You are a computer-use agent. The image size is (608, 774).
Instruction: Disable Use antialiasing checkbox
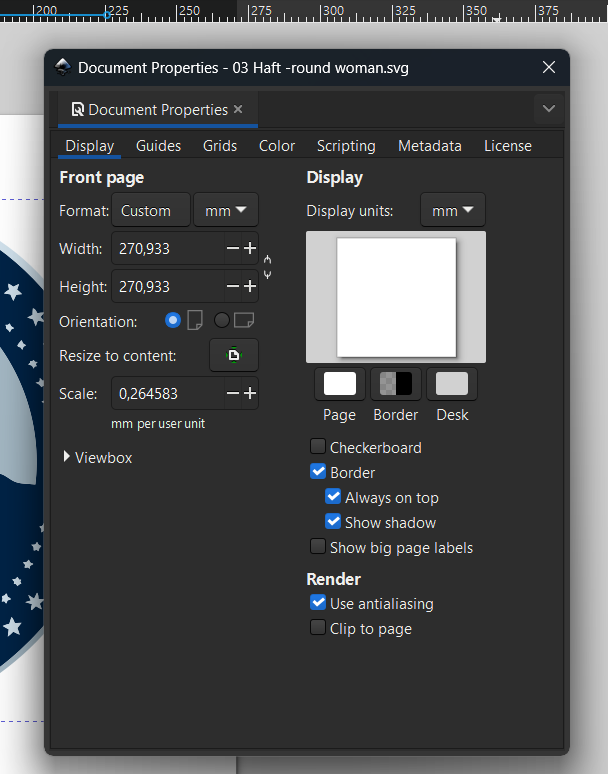click(318, 602)
